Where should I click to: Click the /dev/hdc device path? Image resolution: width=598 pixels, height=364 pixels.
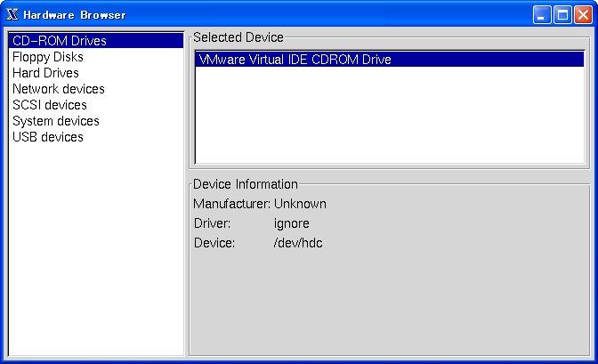pyautogui.click(x=298, y=243)
